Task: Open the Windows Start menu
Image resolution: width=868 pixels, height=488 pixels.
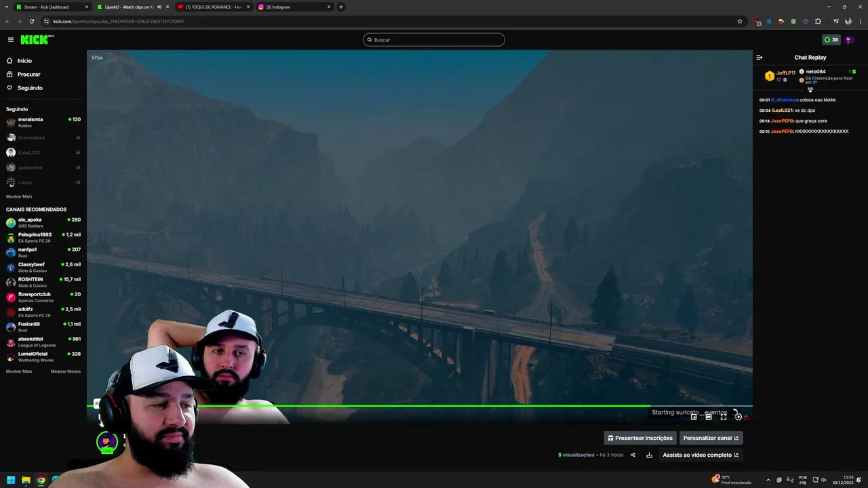Action: [11, 481]
